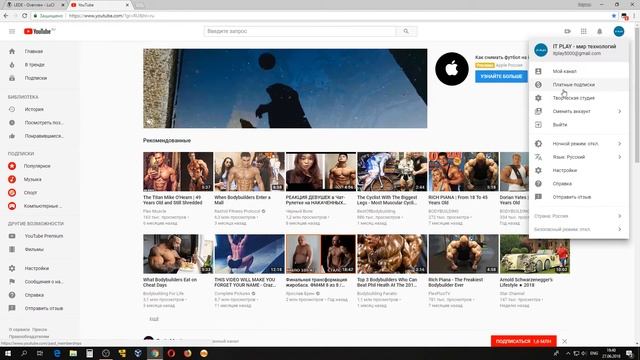Click the account avatar in the header
Screen dimensions: 640x360
click(x=619, y=31)
